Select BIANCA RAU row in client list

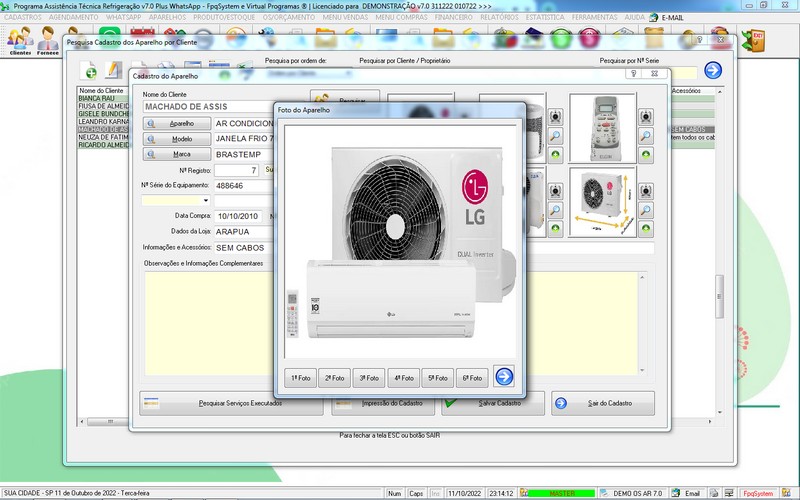click(x=104, y=98)
